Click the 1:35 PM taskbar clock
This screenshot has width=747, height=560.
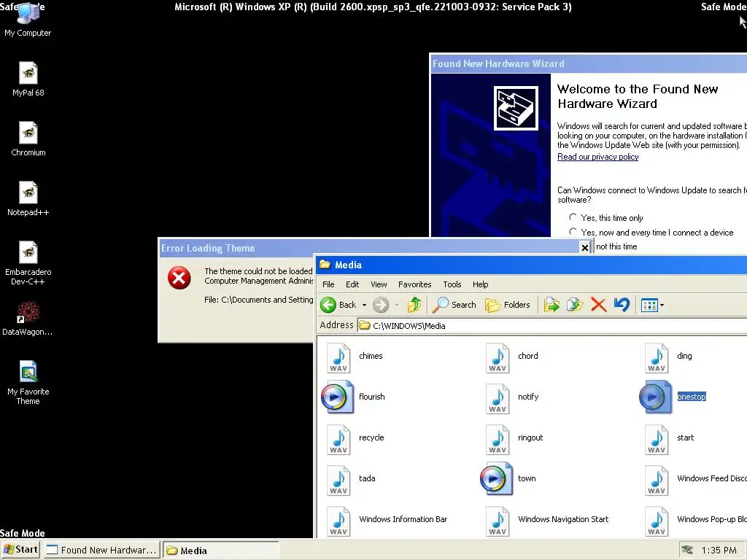tap(719, 550)
